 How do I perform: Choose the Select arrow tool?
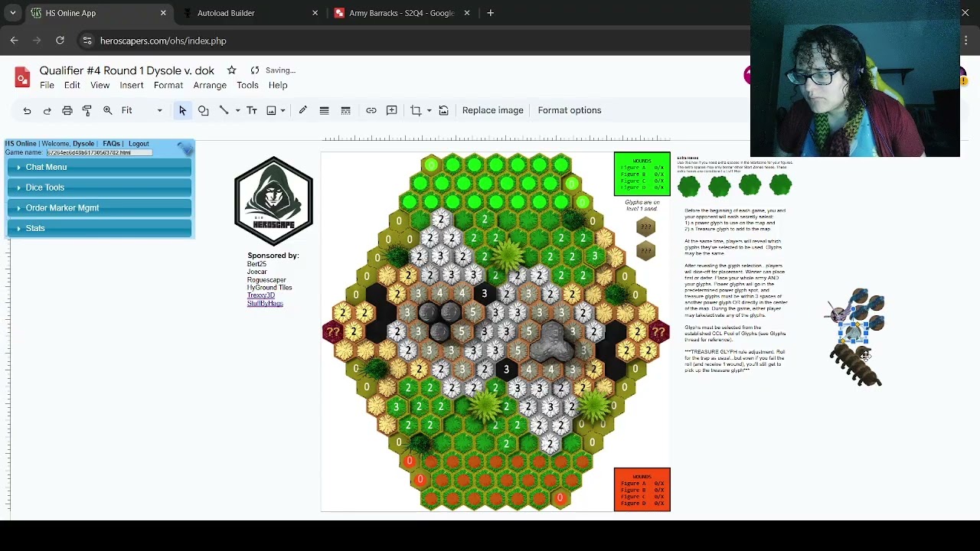(182, 110)
